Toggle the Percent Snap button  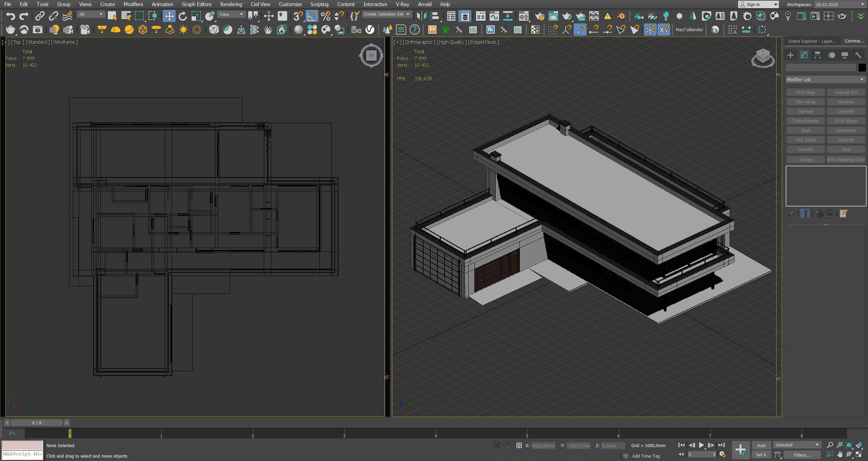point(325,16)
